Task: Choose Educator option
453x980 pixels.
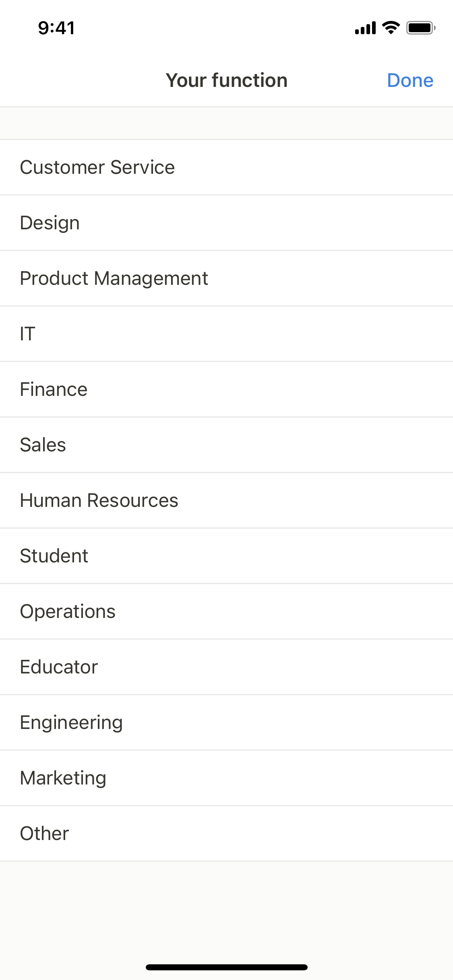Action: click(226, 667)
